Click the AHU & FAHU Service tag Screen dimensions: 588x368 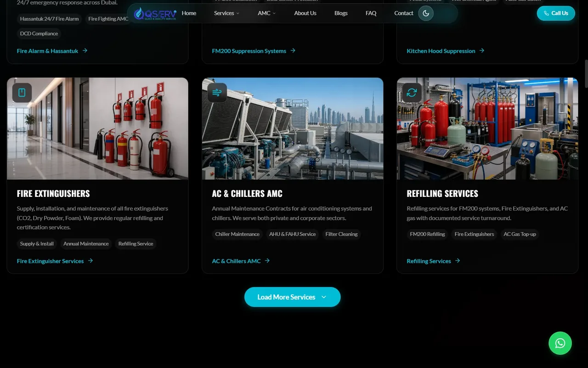(x=293, y=234)
